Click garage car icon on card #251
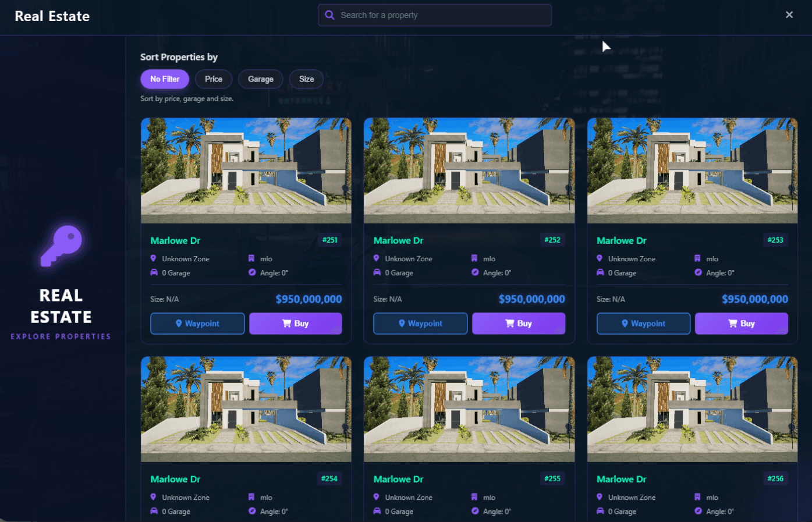This screenshot has width=812, height=522. (x=154, y=272)
